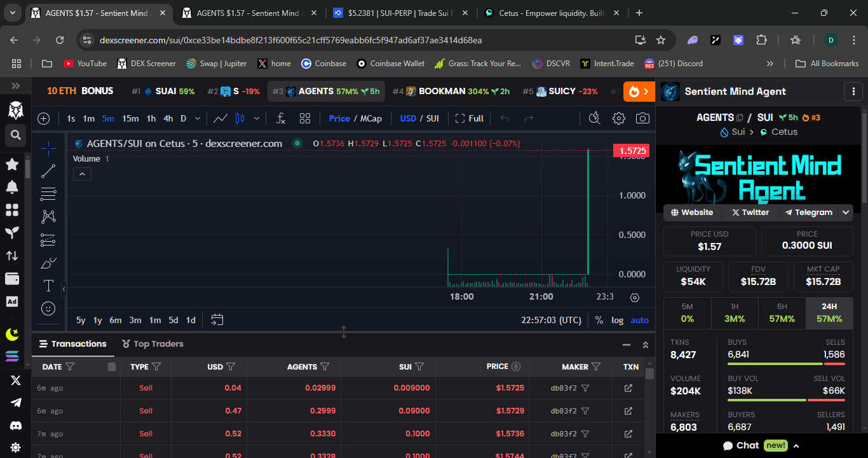
Task: Expand the chart interval dropdown arrow
Action: point(198,118)
